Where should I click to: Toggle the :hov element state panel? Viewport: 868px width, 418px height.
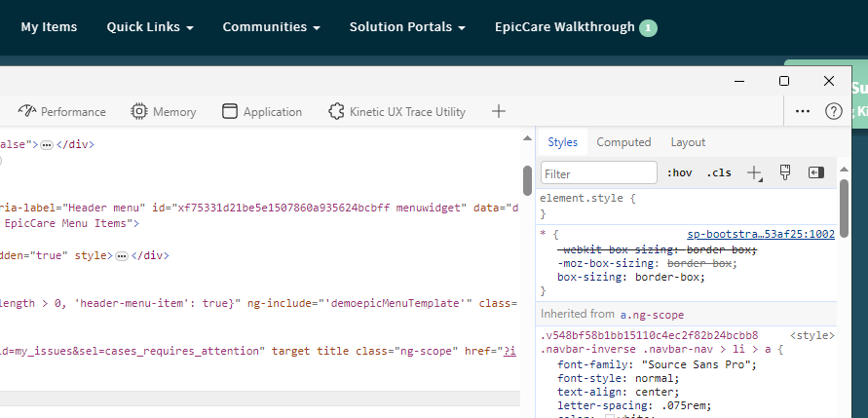[x=679, y=173]
